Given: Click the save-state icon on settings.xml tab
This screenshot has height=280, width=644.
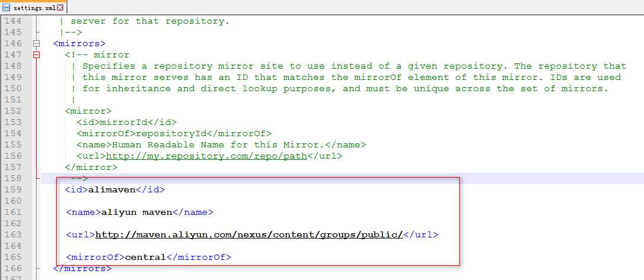Looking at the screenshot, I should (7, 7).
